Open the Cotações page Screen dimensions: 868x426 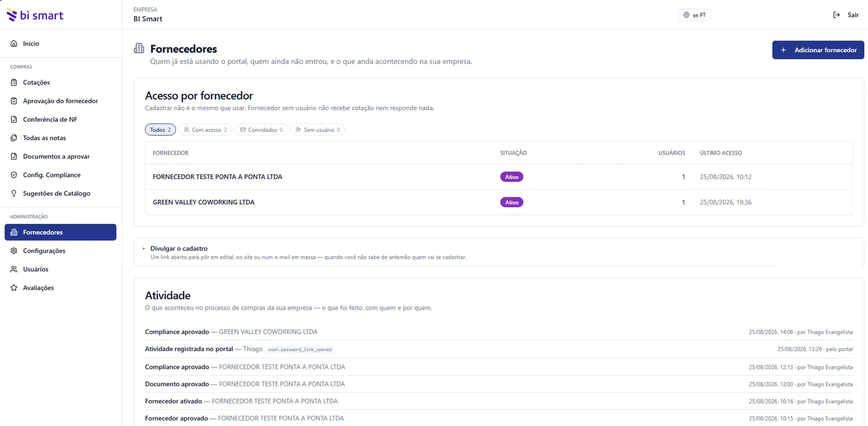pyautogui.click(x=60, y=82)
